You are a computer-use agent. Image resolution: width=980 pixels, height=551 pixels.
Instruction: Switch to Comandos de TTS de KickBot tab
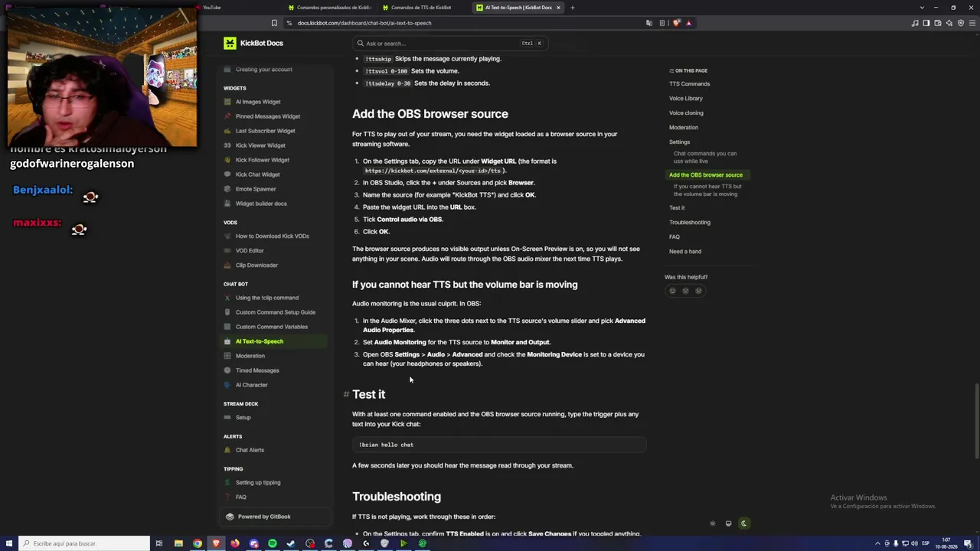(424, 8)
